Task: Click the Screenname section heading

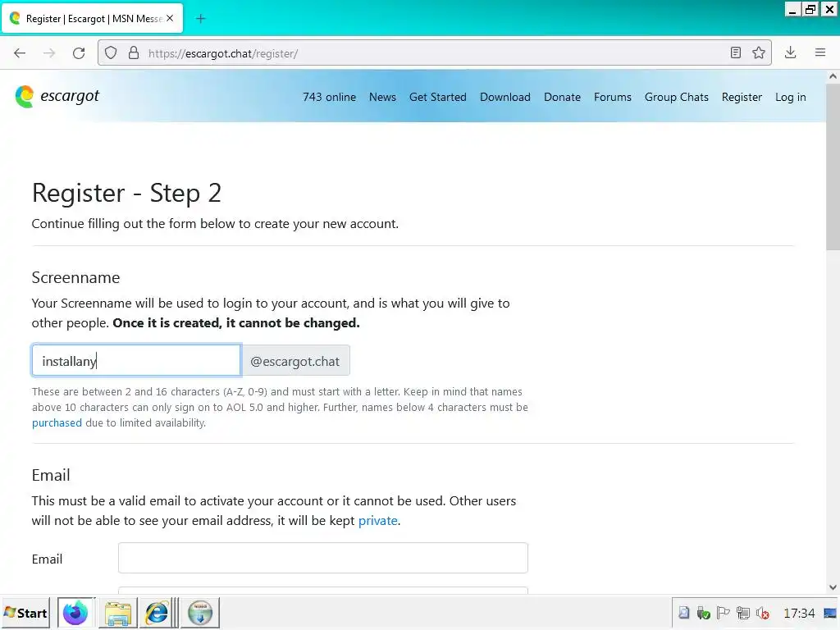Action: click(75, 277)
